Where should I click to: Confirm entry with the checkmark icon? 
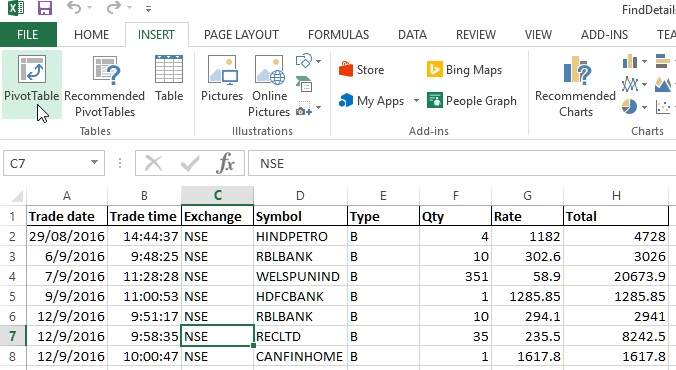tap(190, 163)
